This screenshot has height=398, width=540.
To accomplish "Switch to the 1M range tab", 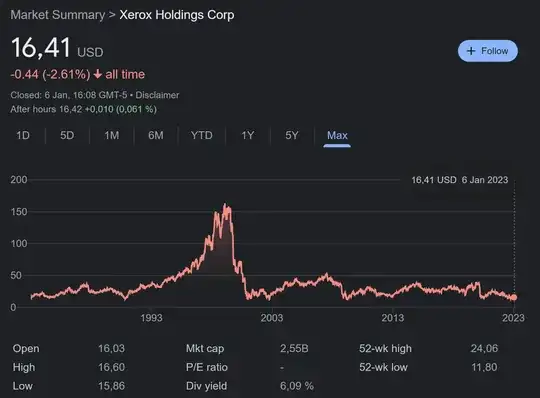I will (x=112, y=135).
